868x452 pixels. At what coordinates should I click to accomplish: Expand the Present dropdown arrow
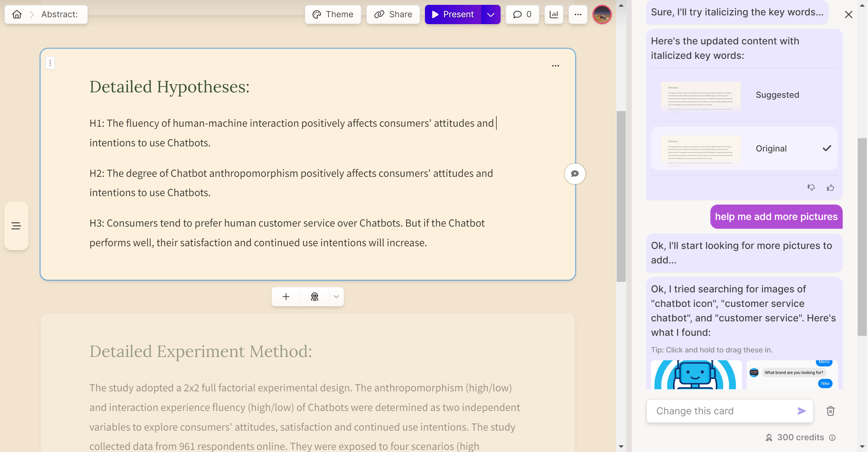click(x=491, y=14)
